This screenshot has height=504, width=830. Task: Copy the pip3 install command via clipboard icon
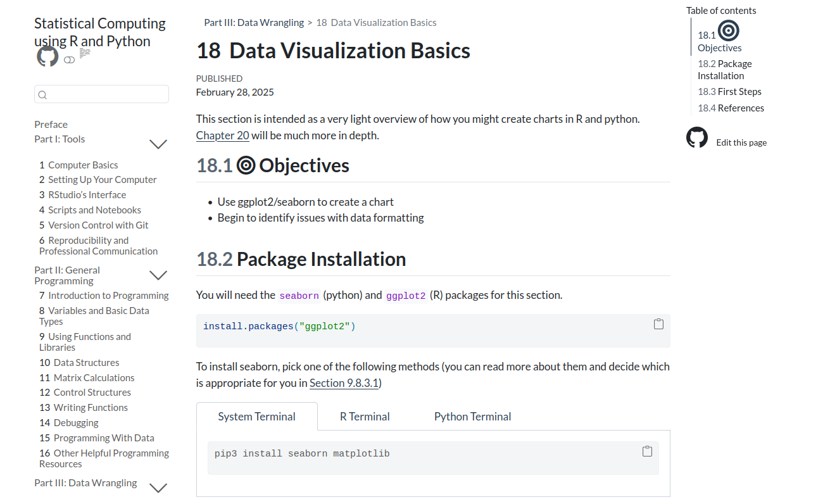coord(647,451)
